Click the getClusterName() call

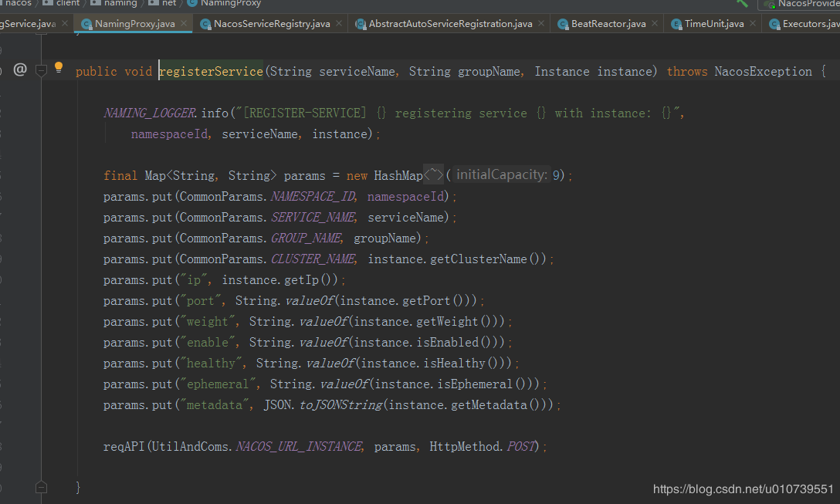(x=488, y=259)
